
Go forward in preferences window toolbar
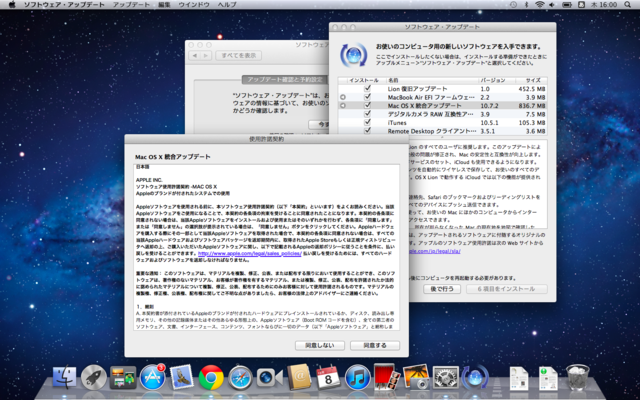[206, 56]
